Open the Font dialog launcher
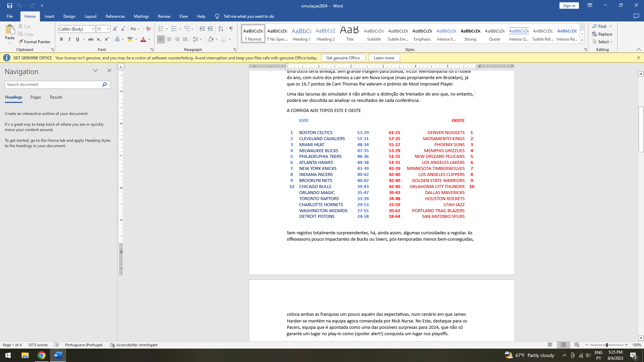 152,50
